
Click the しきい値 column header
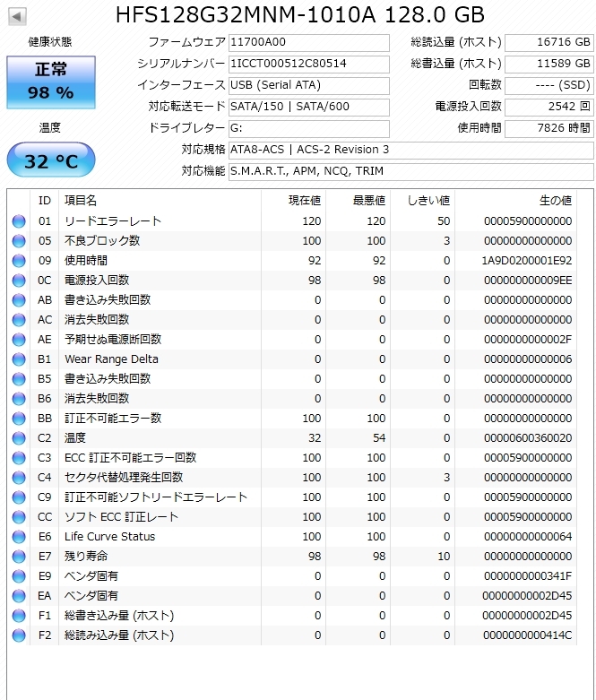422,201
